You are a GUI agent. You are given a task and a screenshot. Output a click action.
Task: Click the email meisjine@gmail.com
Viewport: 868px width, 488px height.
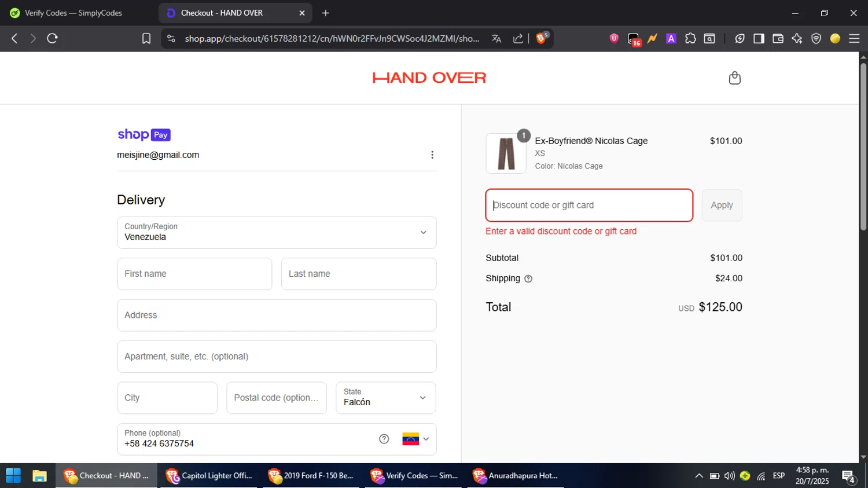158,155
